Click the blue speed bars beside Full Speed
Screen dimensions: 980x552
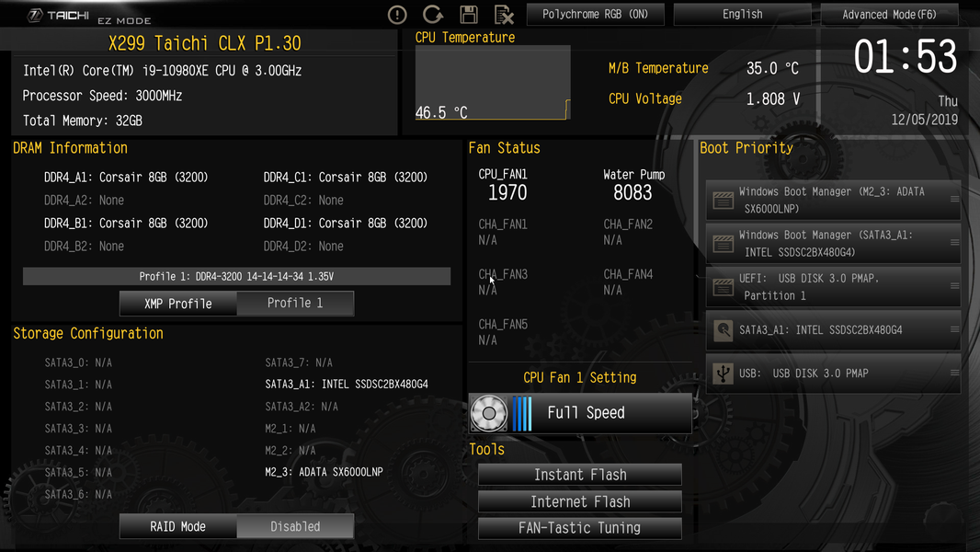click(522, 413)
